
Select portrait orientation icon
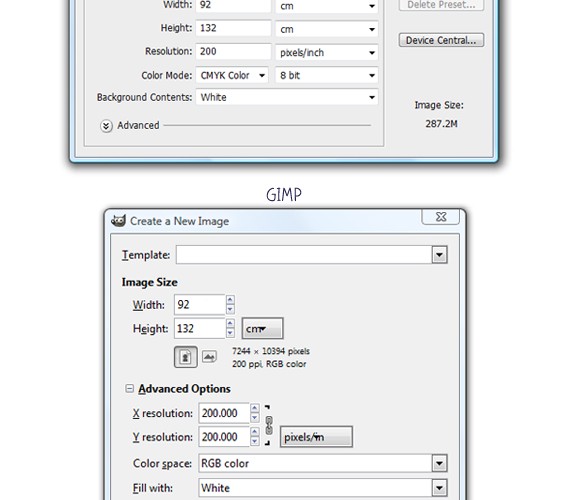coord(186,357)
